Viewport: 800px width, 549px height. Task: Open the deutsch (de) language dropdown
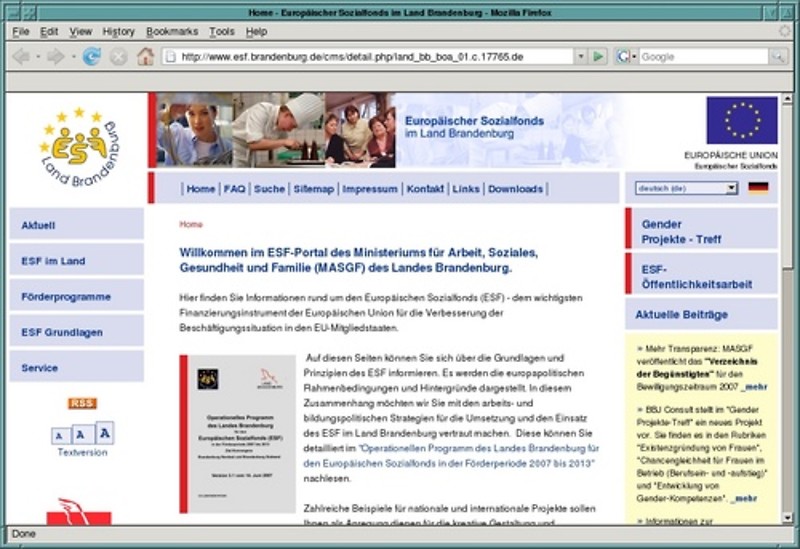click(687, 188)
